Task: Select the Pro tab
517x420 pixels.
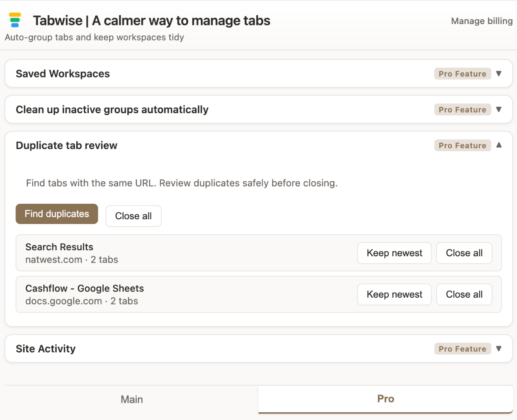Action: 386,399
